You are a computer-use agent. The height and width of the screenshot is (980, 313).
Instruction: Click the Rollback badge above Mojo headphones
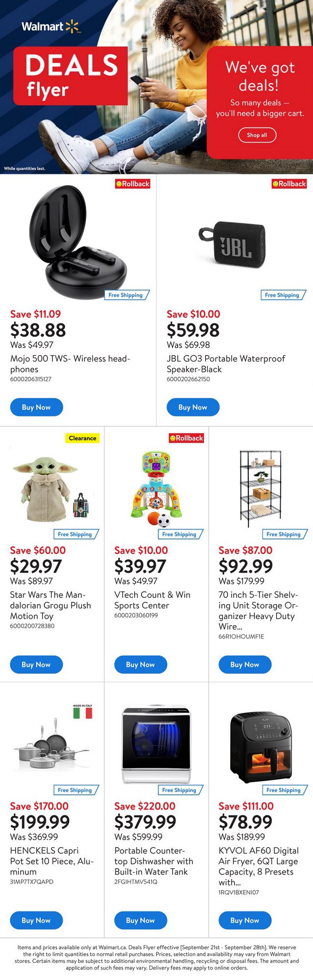[x=132, y=184]
